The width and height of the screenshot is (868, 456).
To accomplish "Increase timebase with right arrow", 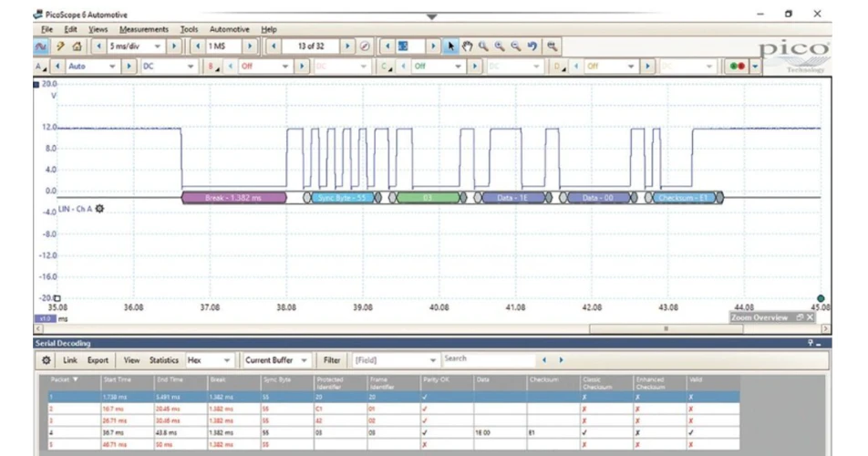I will 174,47.
